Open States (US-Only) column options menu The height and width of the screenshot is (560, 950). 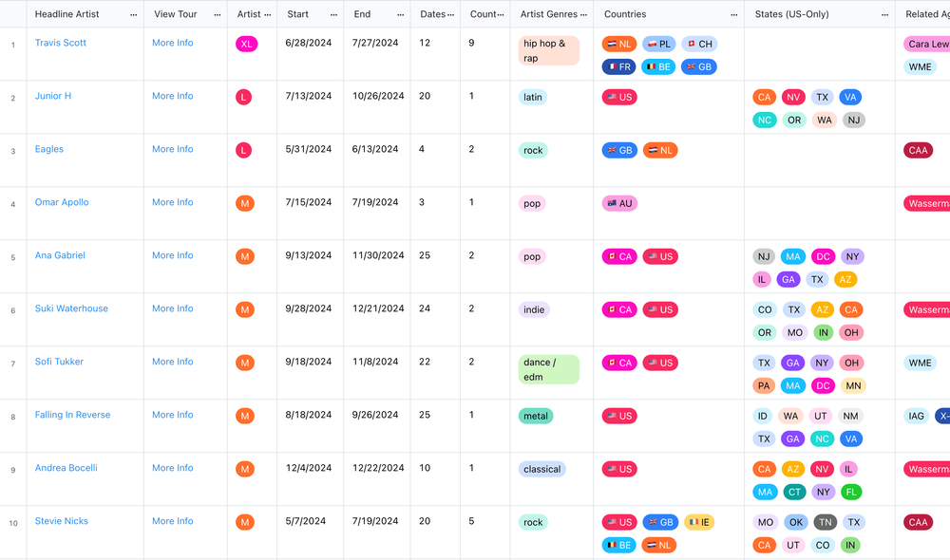point(884,14)
